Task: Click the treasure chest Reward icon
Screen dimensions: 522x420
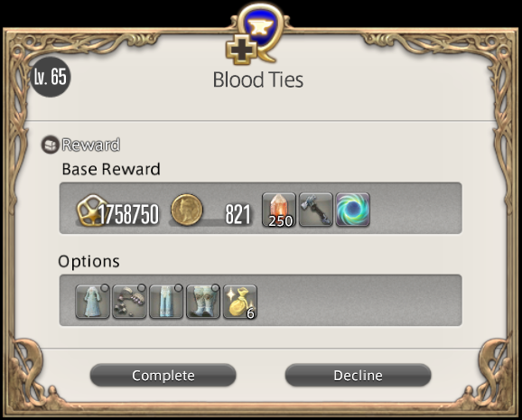Action: [51, 145]
